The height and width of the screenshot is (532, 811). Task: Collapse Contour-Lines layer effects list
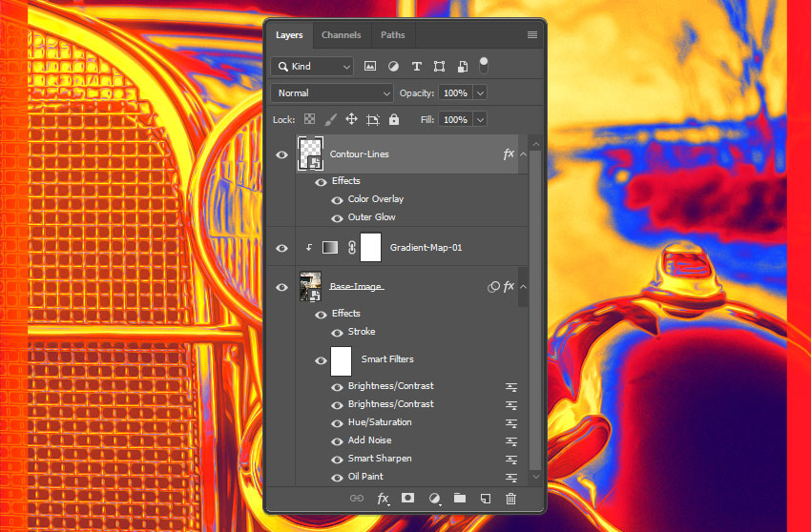click(x=524, y=154)
